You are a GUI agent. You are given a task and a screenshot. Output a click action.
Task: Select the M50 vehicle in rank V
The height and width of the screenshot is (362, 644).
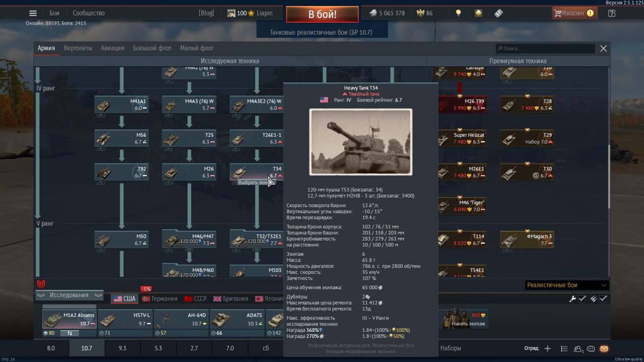point(121,239)
